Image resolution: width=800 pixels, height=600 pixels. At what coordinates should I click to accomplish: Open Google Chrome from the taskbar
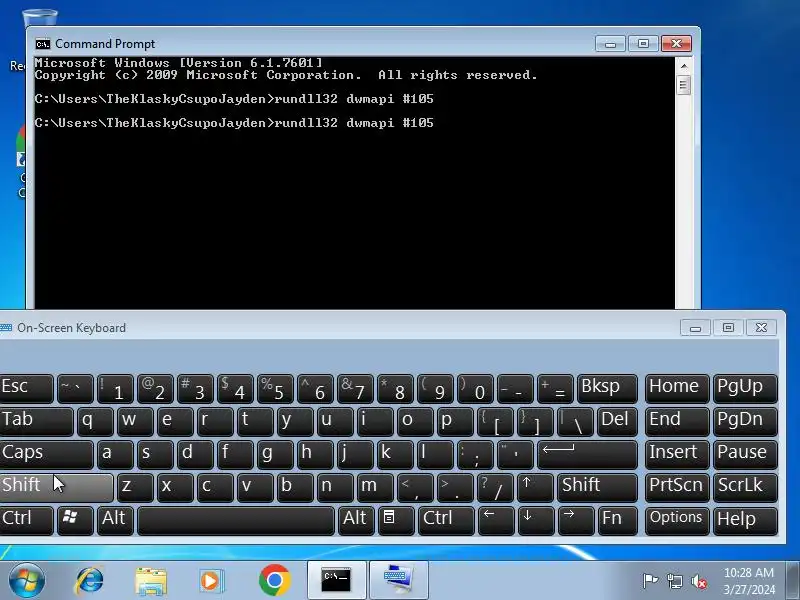pos(274,580)
